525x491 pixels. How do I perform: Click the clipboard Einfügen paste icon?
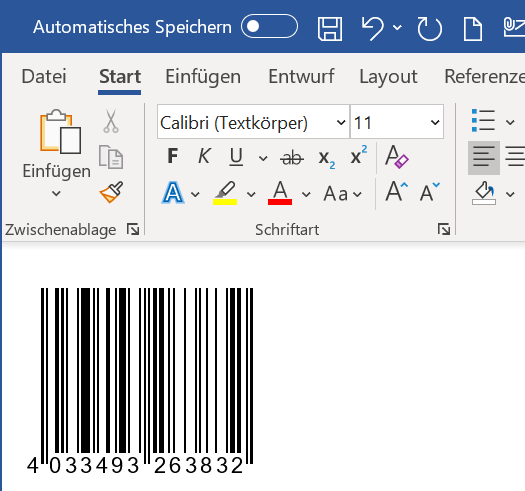pyautogui.click(x=60, y=131)
